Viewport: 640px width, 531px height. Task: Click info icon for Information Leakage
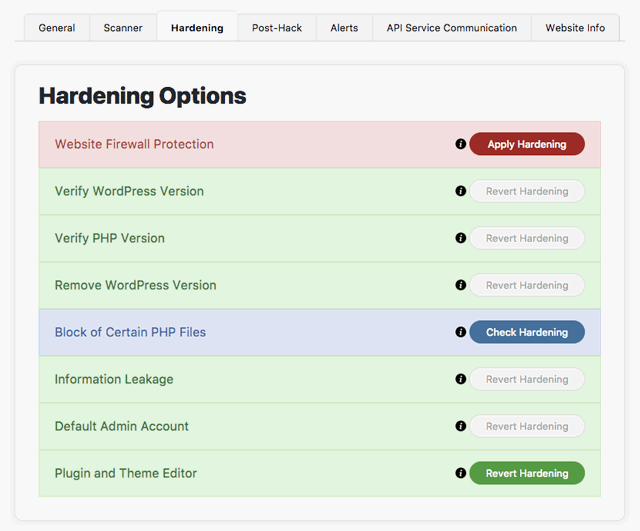[460, 379]
